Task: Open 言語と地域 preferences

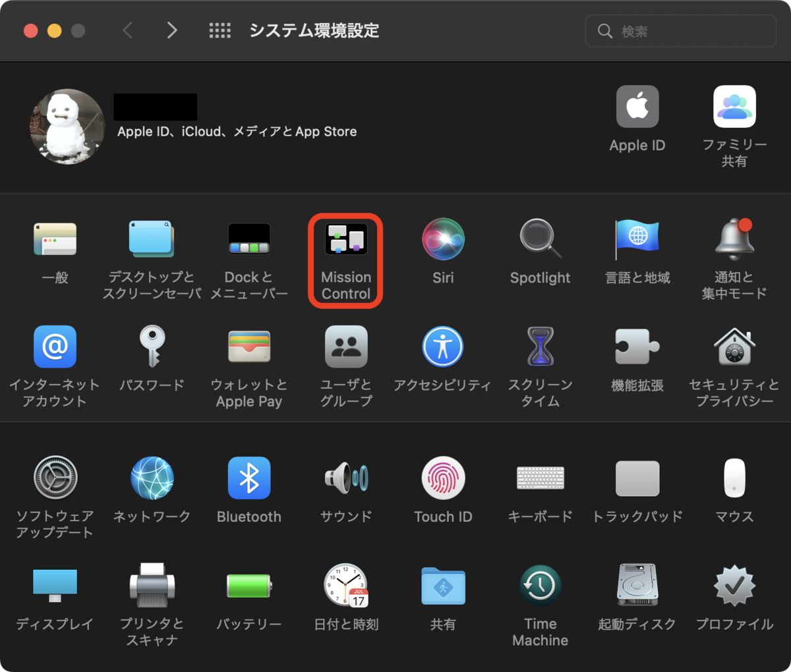Action: [637, 239]
